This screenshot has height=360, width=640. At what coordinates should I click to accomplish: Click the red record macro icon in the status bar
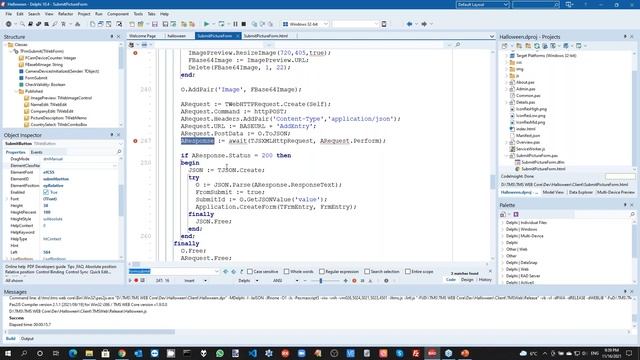click(136, 280)
